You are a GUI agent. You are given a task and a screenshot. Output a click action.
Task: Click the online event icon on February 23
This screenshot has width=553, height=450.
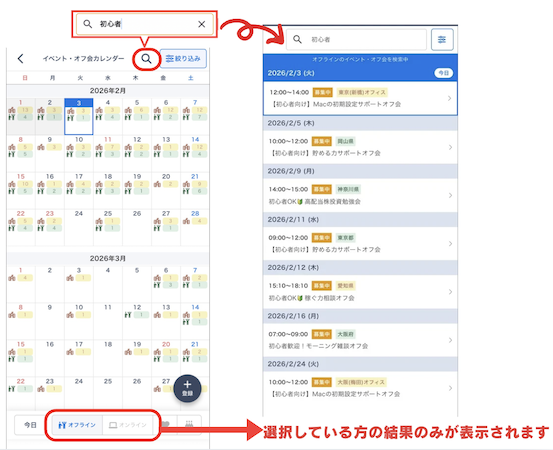(41, 228)
